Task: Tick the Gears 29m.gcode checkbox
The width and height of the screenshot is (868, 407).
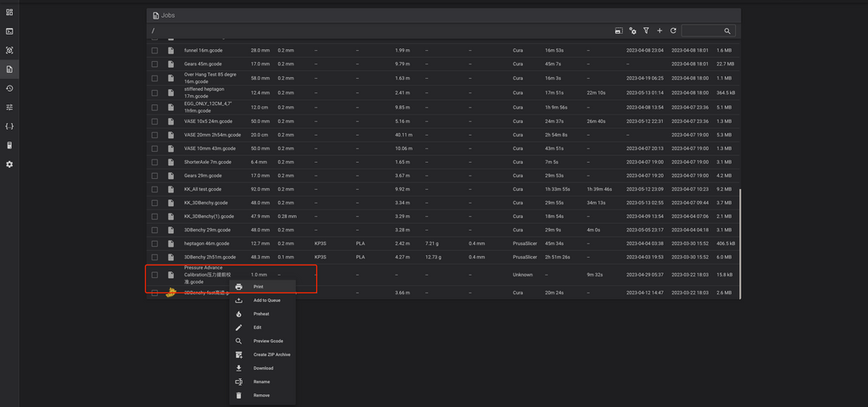Action: [x=155, y=176]
